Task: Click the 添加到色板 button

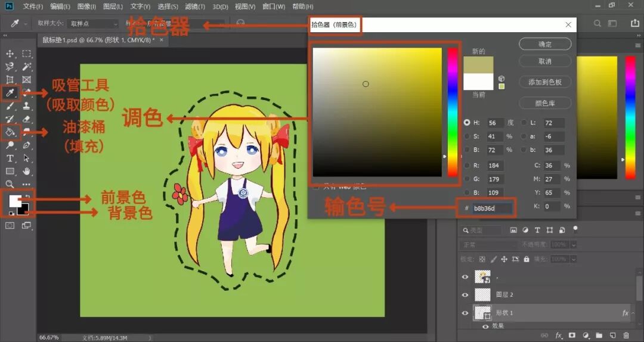Action: point(545,82)
